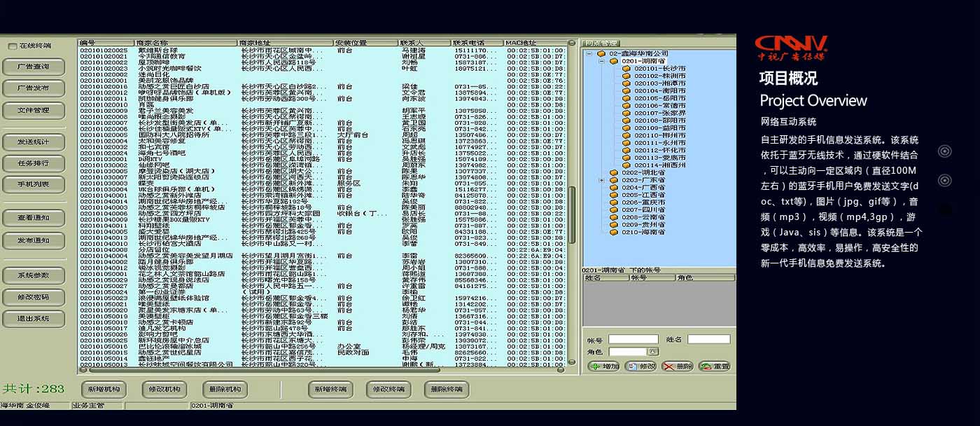The height and width of the screenshot is (426, 980).
Task: Click the 修改 (edit) account button icon
Action: click(632, 366)
